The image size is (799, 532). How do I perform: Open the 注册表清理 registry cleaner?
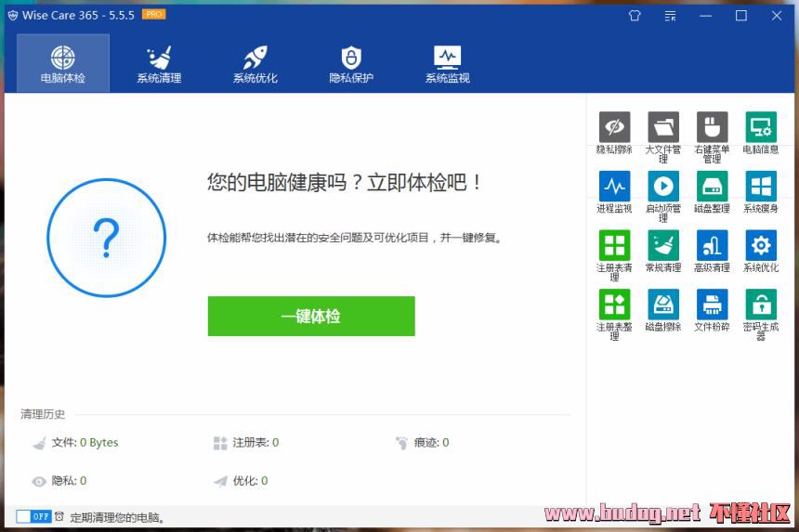click(614, 246)
